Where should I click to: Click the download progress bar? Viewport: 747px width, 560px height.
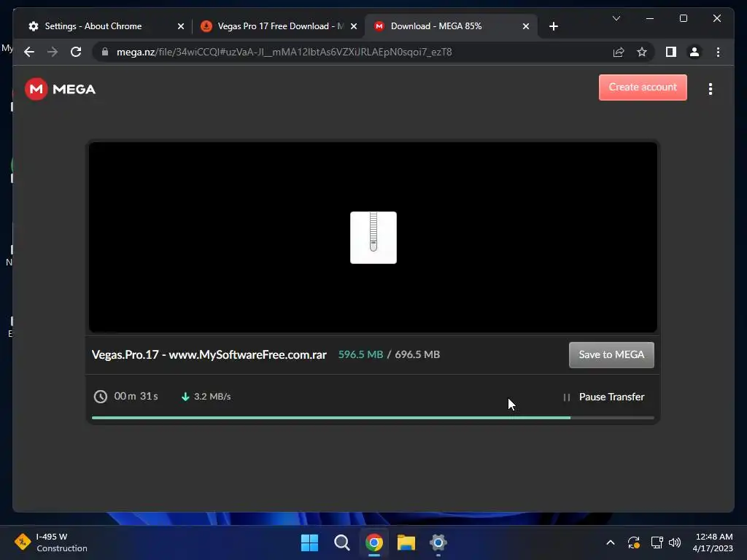(x=373, y=418)
